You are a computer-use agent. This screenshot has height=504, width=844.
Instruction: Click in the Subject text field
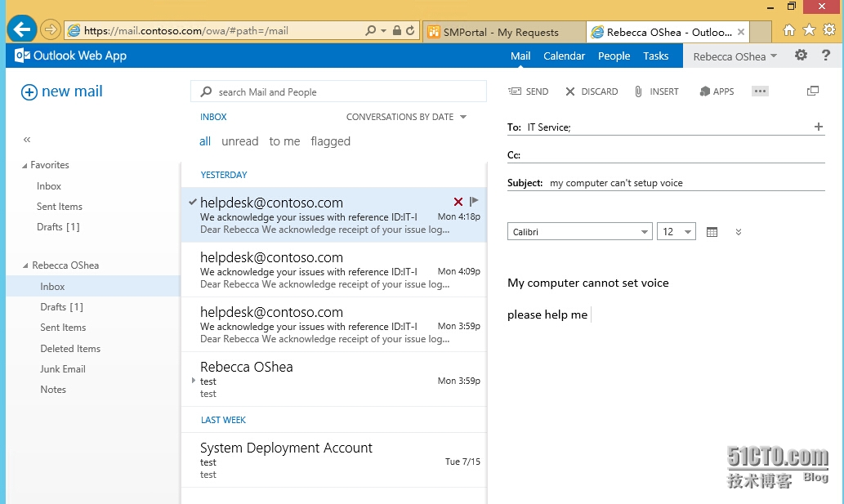686,183
